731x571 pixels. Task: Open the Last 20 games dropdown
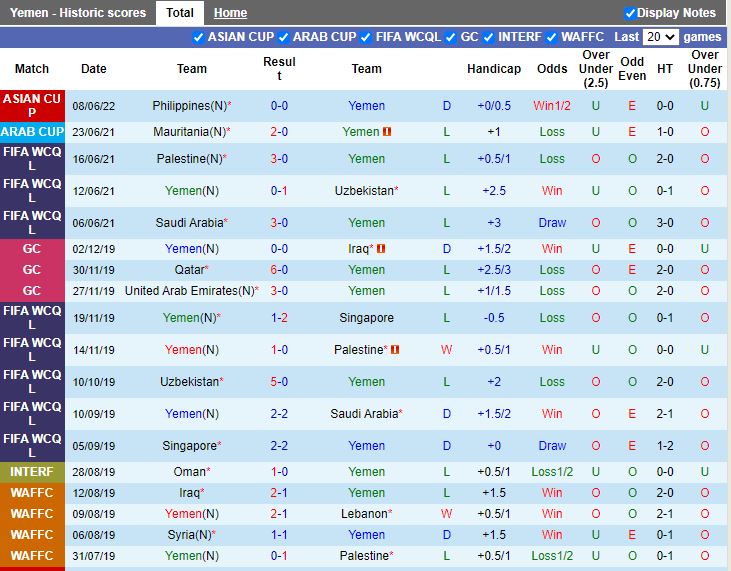pos(660,37)
